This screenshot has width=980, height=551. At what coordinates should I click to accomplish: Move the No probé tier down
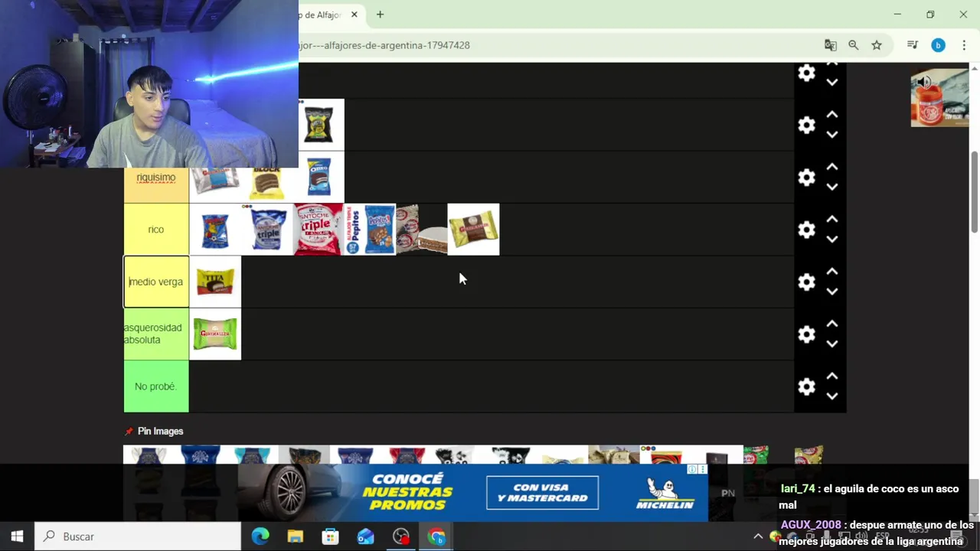(x=832, y=396)
